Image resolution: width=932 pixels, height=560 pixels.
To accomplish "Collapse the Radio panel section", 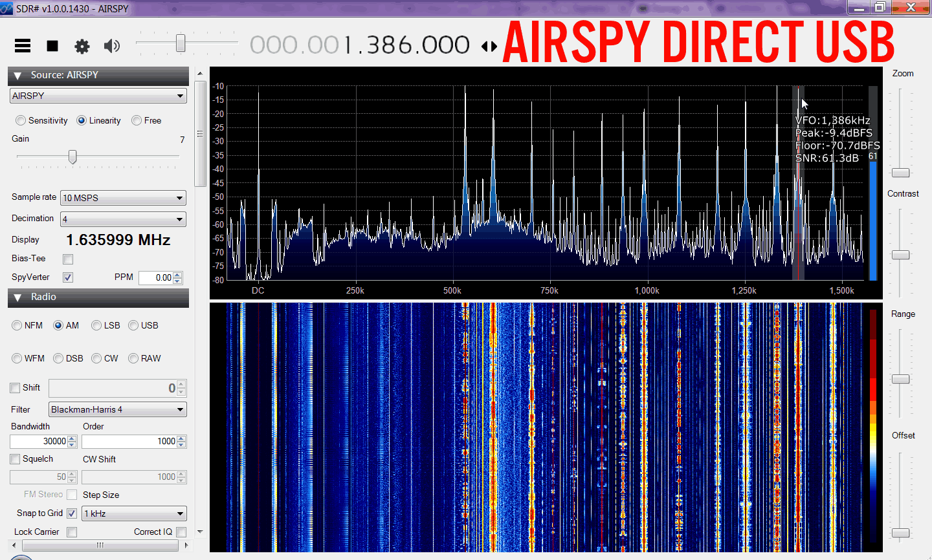I will [18, 297].
